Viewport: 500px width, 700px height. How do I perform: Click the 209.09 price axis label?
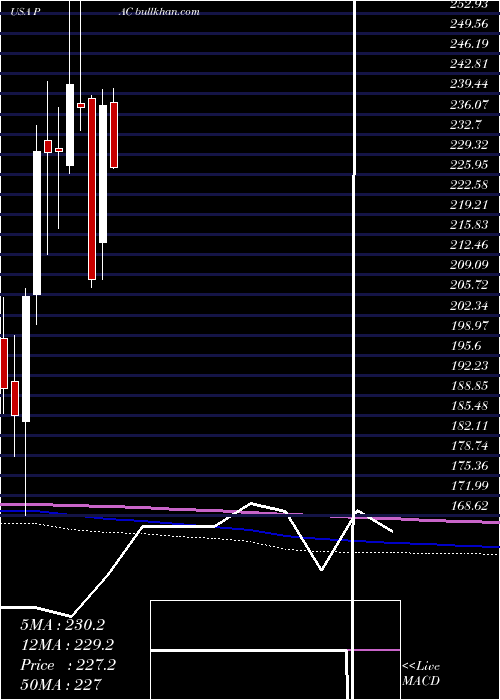469,265
